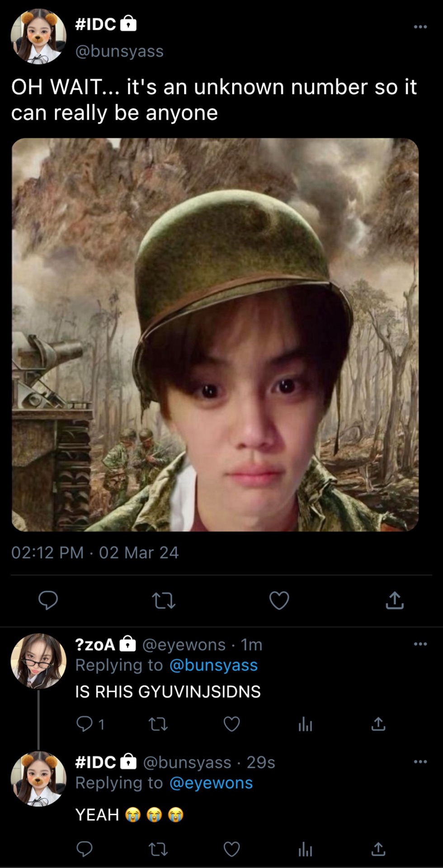Image resolution: width=443 pixels, height=868 pixels.
Task: Reply to @eyewons comment
Action: click(85, 724)
